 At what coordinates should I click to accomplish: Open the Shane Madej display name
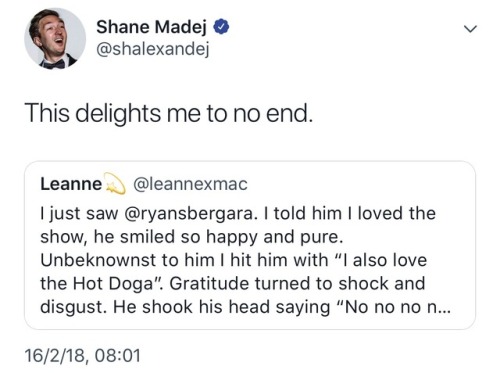pyautogui.click(x=151, y=27)
